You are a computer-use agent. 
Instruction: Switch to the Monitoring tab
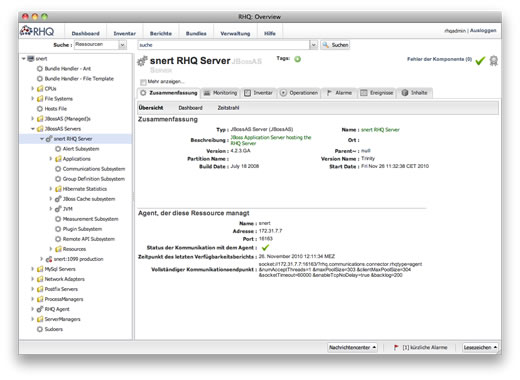221,93
